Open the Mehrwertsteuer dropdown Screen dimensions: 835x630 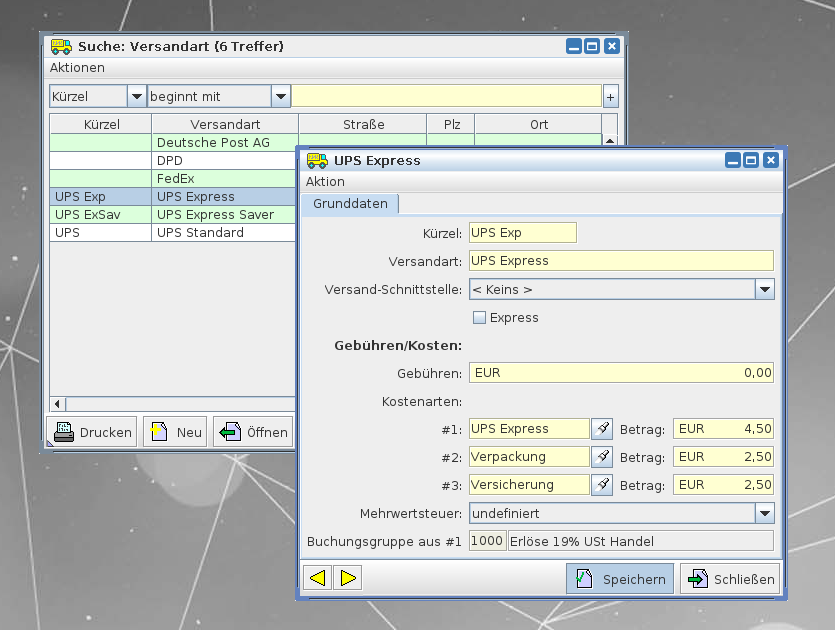764,513
